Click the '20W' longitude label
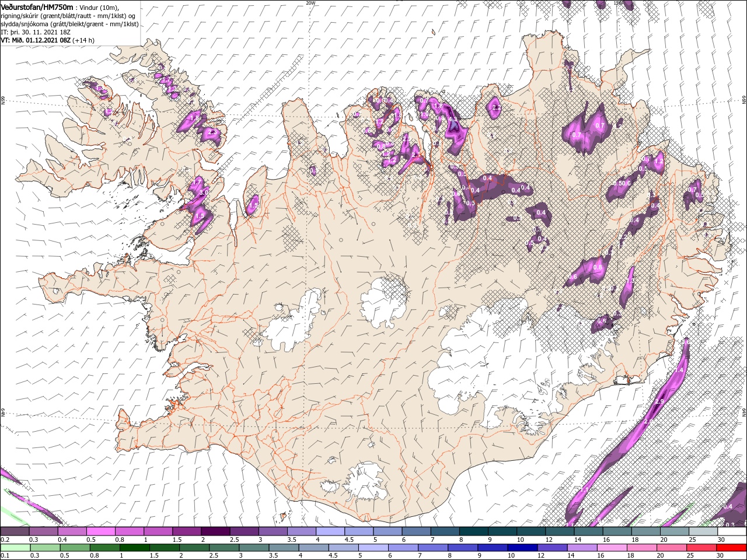The width and height of the screenshot is (747, 560). [x=310, y=2]
